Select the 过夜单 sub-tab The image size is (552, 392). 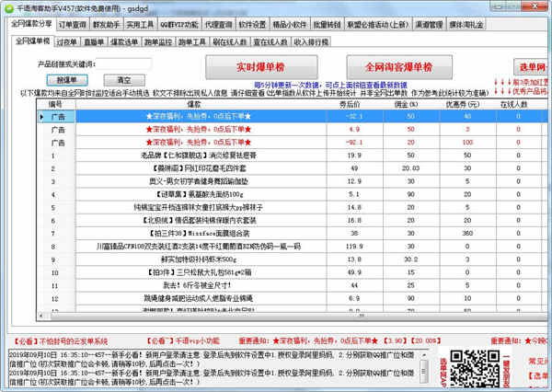[x=67, y=42]
